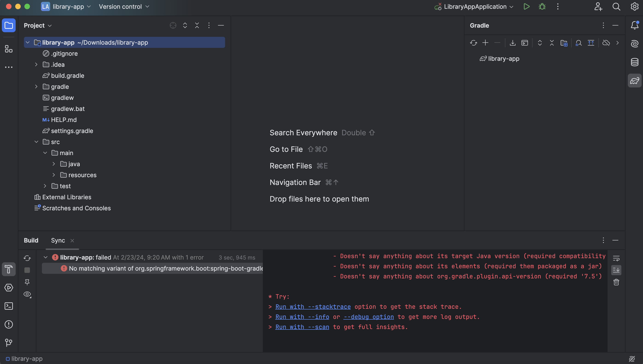Image resolution: width=643 pixels, height=364 pixels.
Task: Open the Git tool window
Action: pos(9,343)
